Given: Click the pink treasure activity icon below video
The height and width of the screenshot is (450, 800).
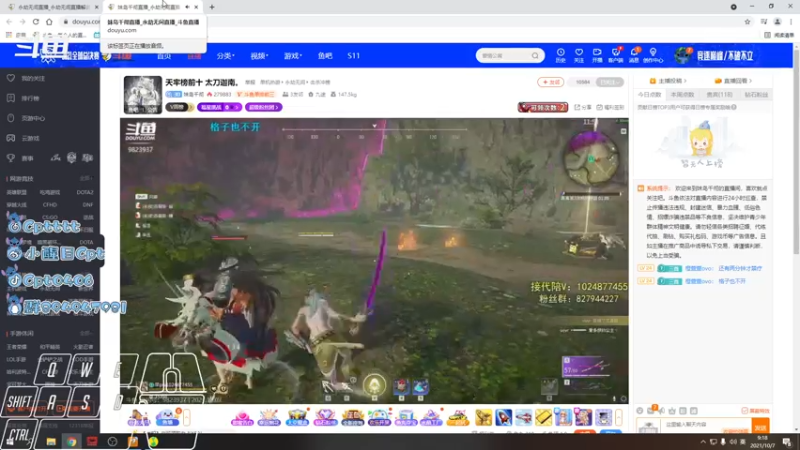Looking at the screenshot, I should tap(242, 417).
